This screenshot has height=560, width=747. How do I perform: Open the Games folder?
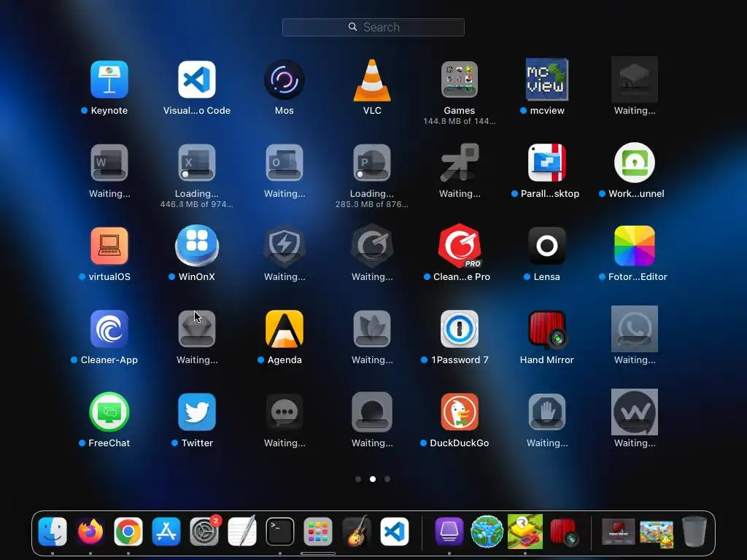tap(460, 79)
